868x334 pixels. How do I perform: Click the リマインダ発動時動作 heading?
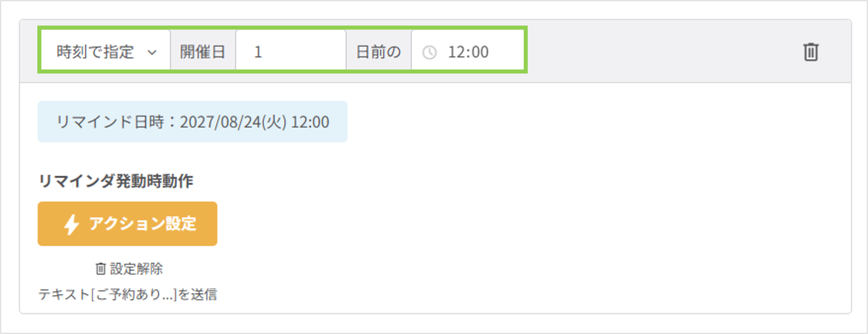[x=116, y=181]
